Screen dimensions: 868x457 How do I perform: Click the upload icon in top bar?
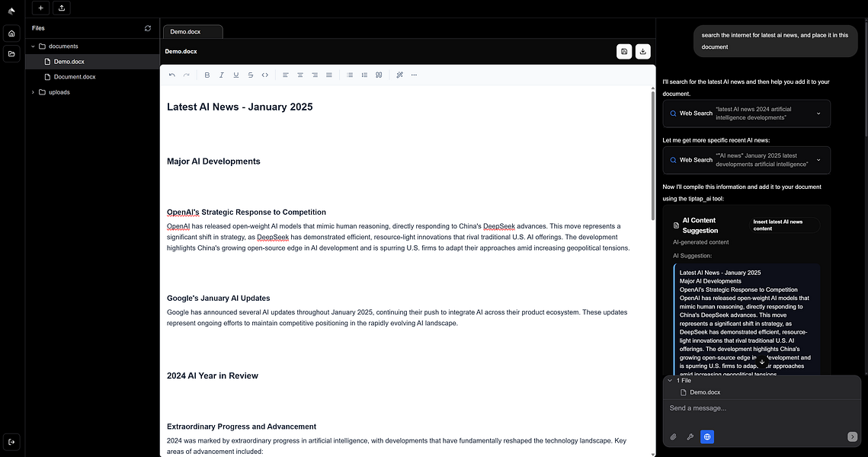62,8
